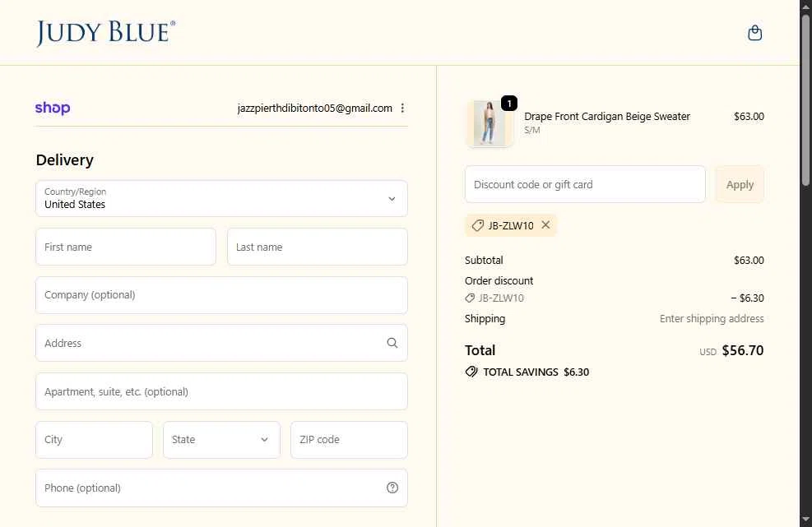Click the Delivery heading

click(65, 160)
